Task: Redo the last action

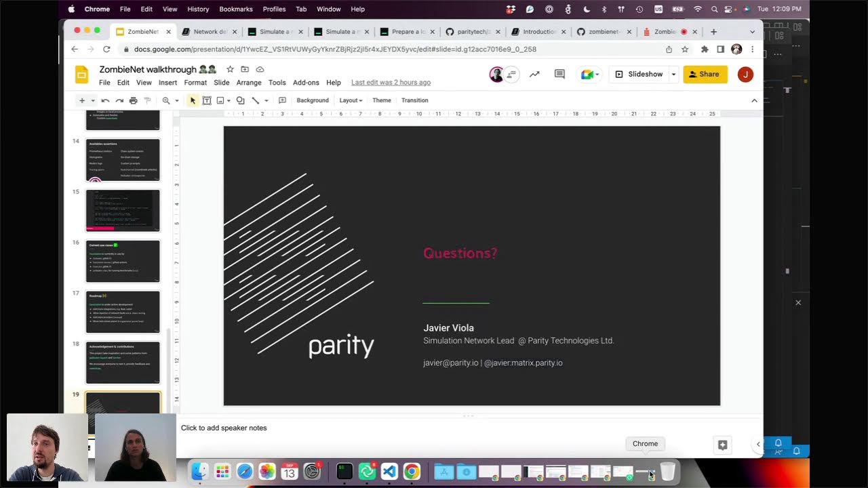Action: (119, 100)
